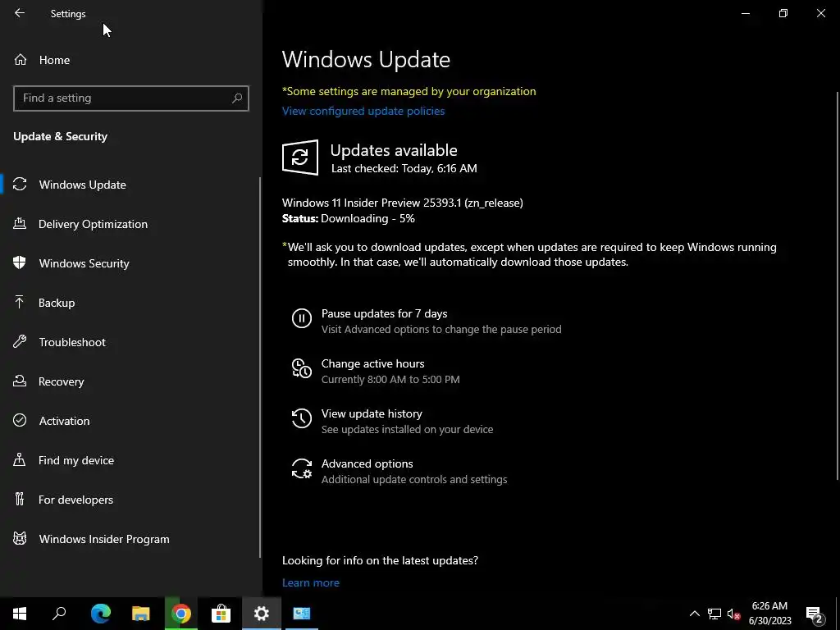840x630 pixels.
Task: Click the Windows Insider Program cat icon
Action: point(20,539)
